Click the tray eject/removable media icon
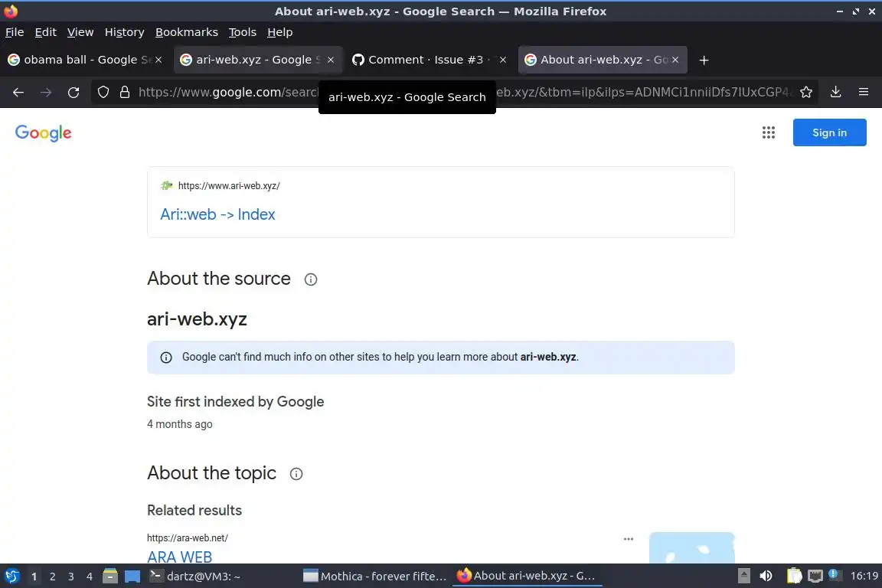 (743, 577)
